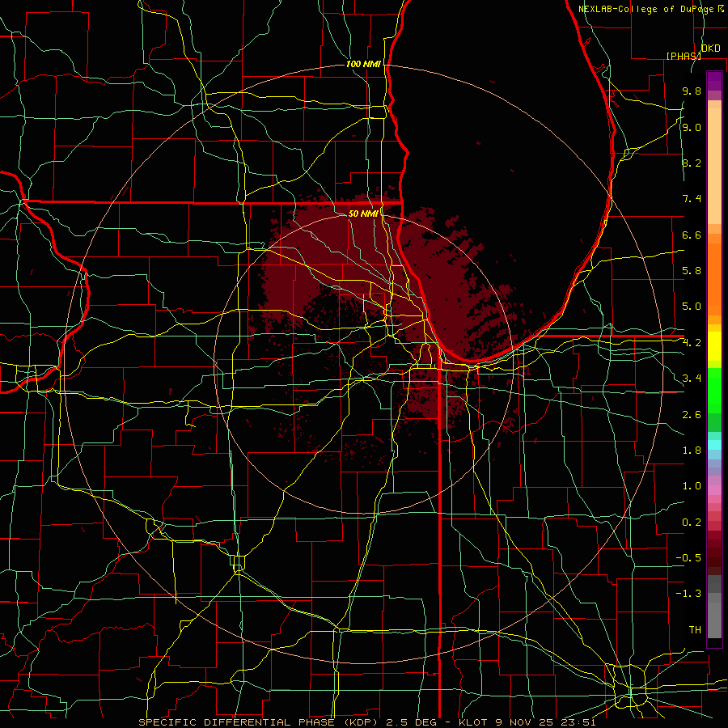
Task: Click the pink swatch beside 1.0
Action: tap(714, 489)
